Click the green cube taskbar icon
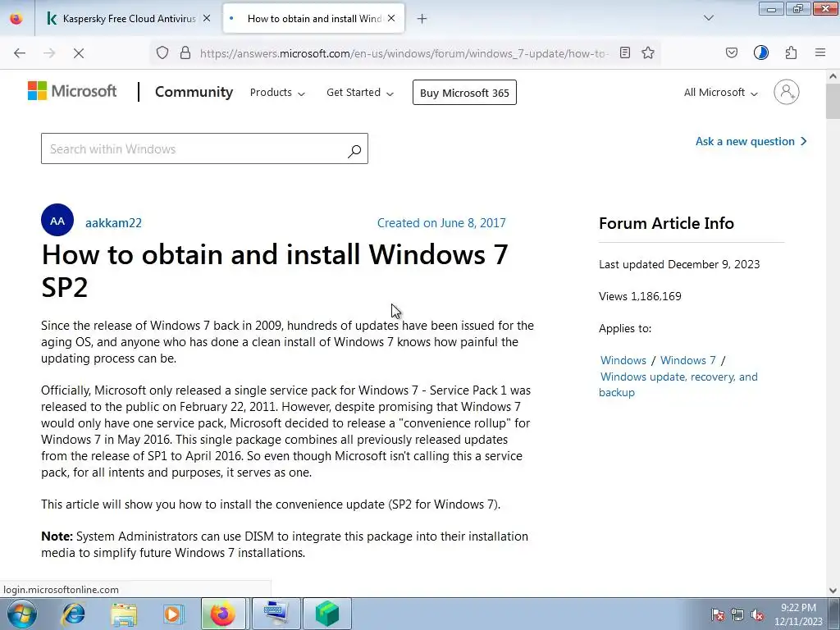 coord(326,614)
